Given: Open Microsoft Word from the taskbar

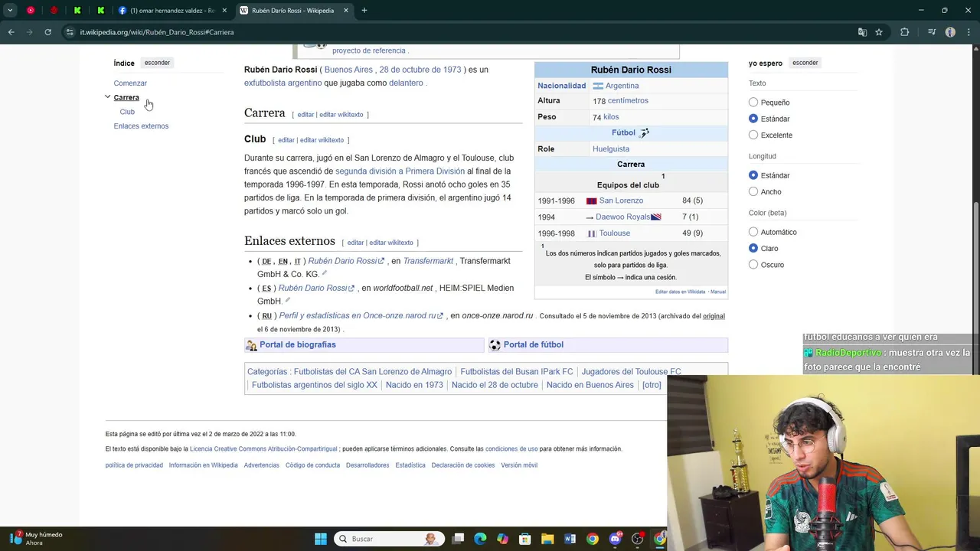Looking at the screenshot, I should pos(570,539).
